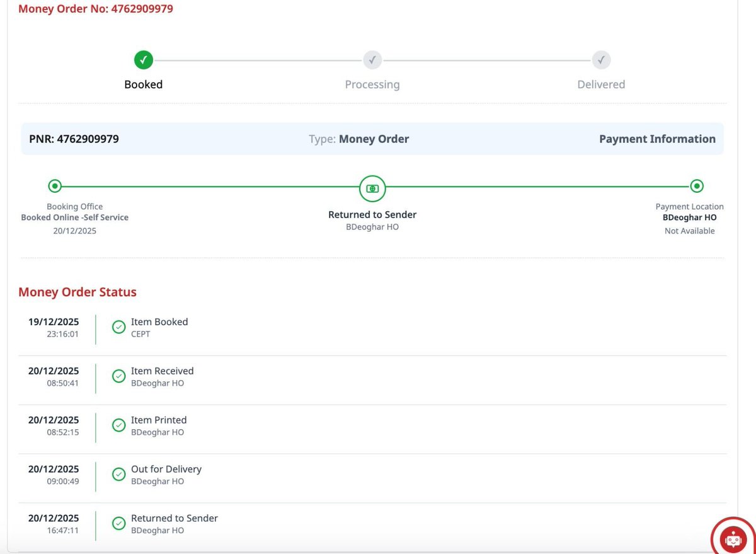This screenshot has height=554, width=756.
Task: Click the check icon beside Item Booked
Action: [x=118, y=327]
